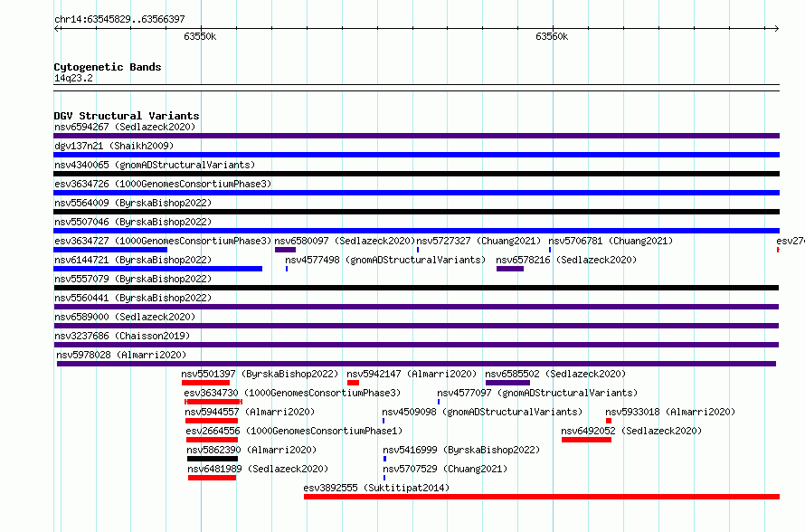Screen dimensions: 805x532
Task: Select nsv5707529 (Chuang2021) label
Action: [445, 469]
